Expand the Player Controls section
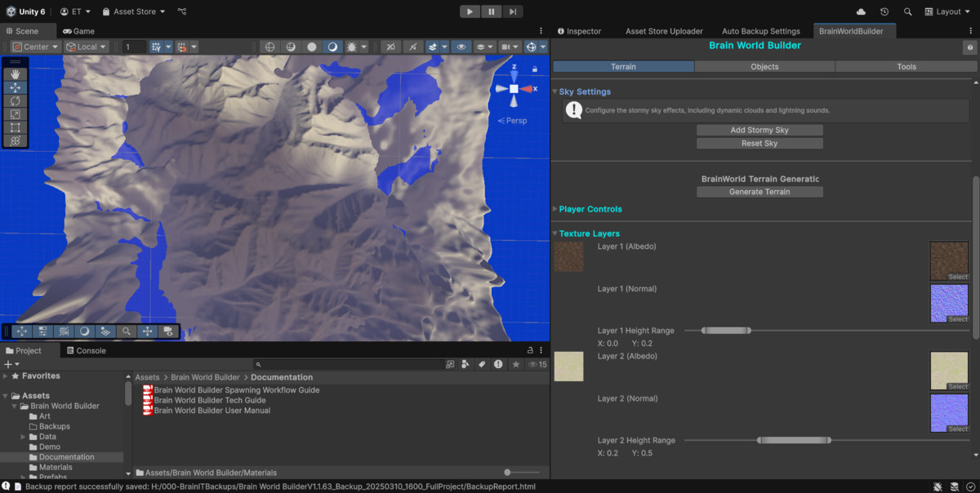980x493 pixels. point(555,209)
